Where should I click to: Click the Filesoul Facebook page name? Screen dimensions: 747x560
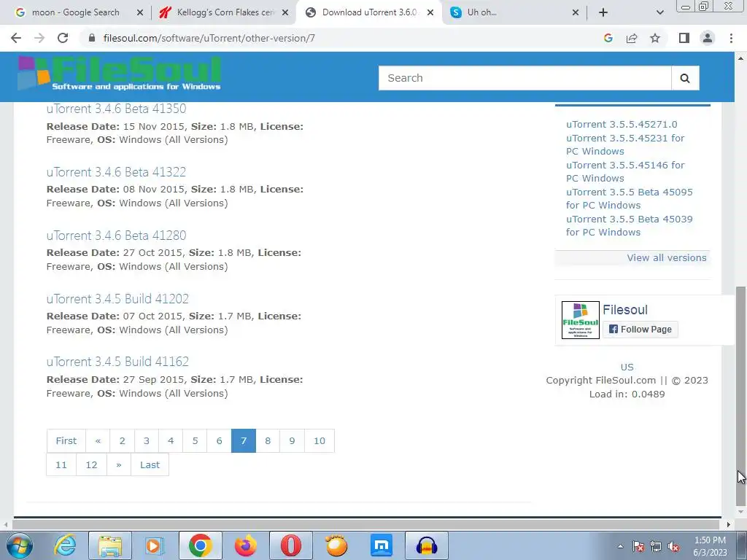(x=625, y=310)
